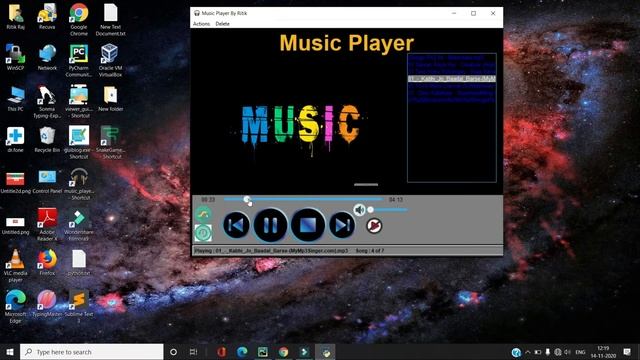Select the TypingMaster desktop icon
The width and height of the screenshot is (640, 360).
[47, 304]
